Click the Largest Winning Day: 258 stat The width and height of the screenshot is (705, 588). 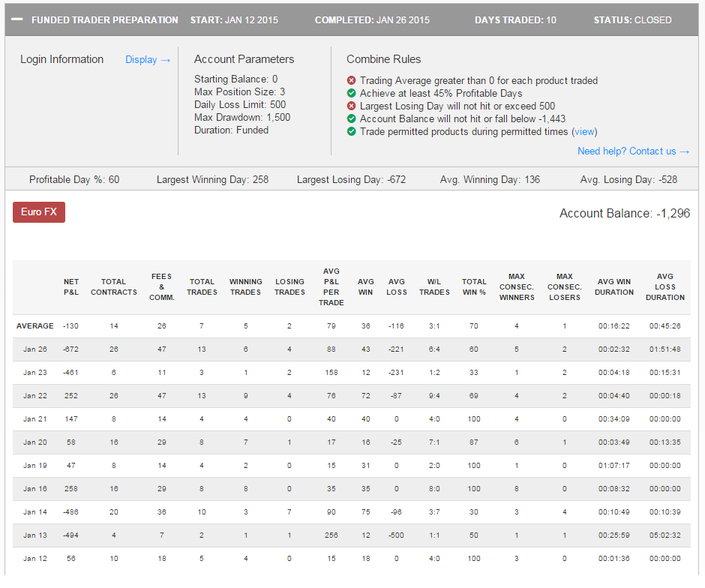213,180
